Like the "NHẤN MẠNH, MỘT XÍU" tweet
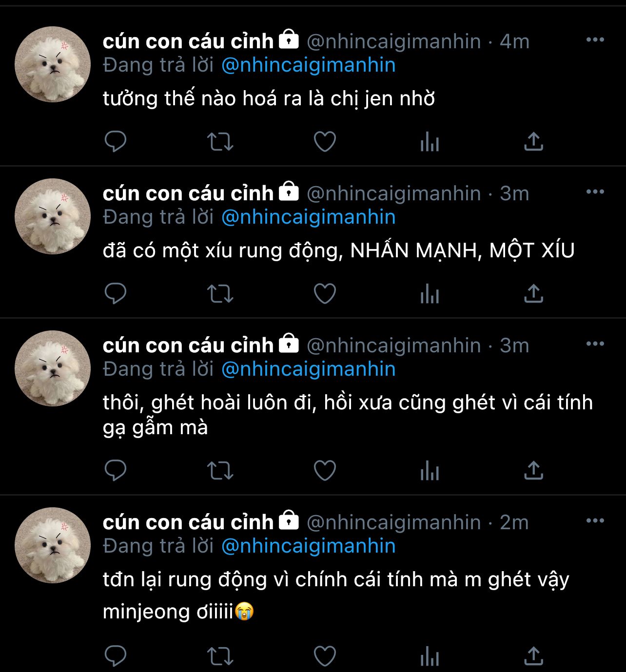This screenshot has width=626, height=672. tap(325, 294)
